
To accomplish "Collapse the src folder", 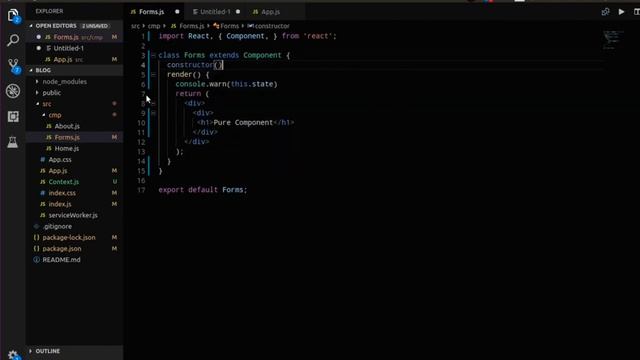I will coord(38,104).
